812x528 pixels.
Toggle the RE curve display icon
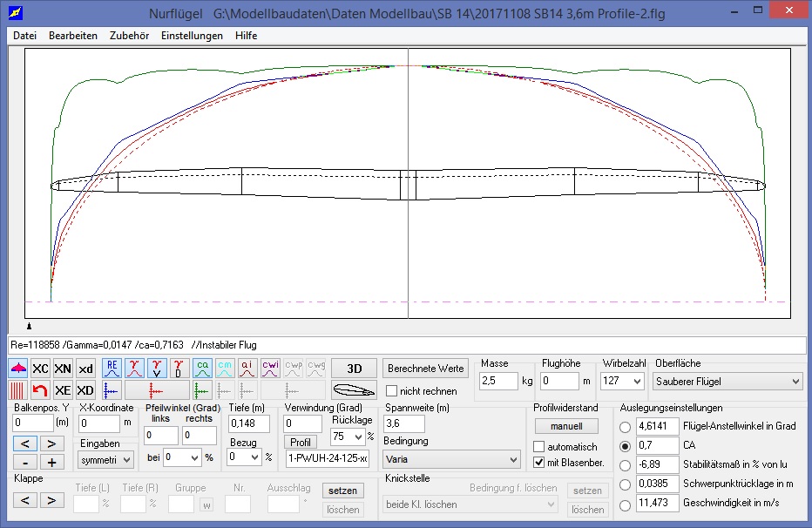click(x=112, y=369)
